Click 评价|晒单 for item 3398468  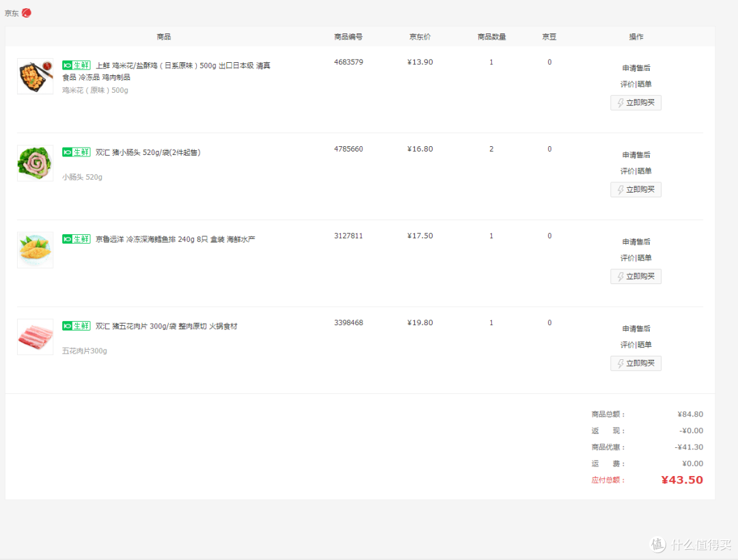click(636, 345)
